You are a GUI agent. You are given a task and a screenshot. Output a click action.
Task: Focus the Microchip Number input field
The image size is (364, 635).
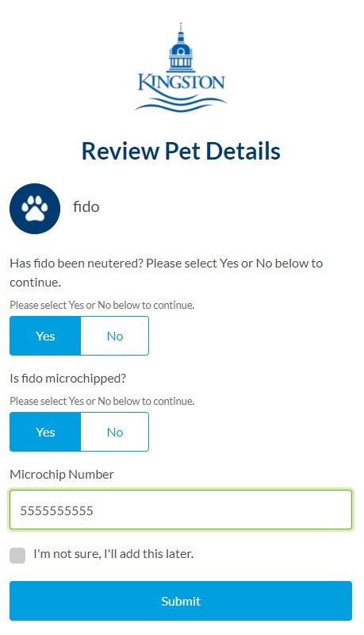(x=181, y=510)
